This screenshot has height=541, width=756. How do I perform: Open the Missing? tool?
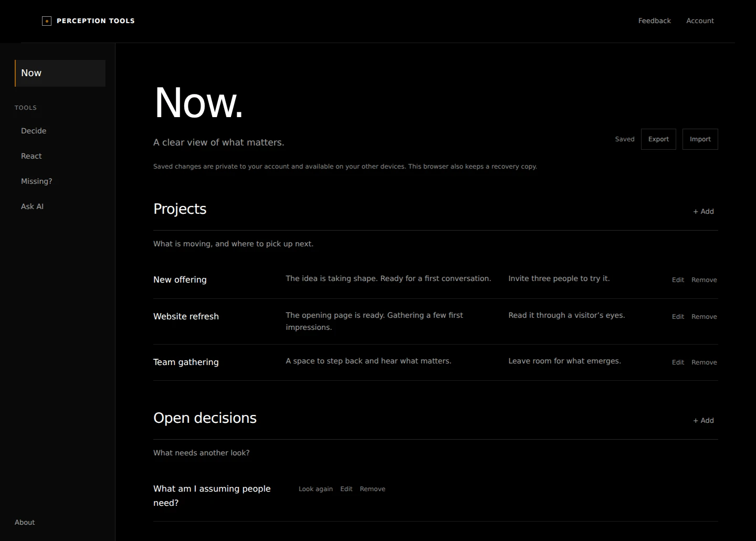[x=37, y=181]
